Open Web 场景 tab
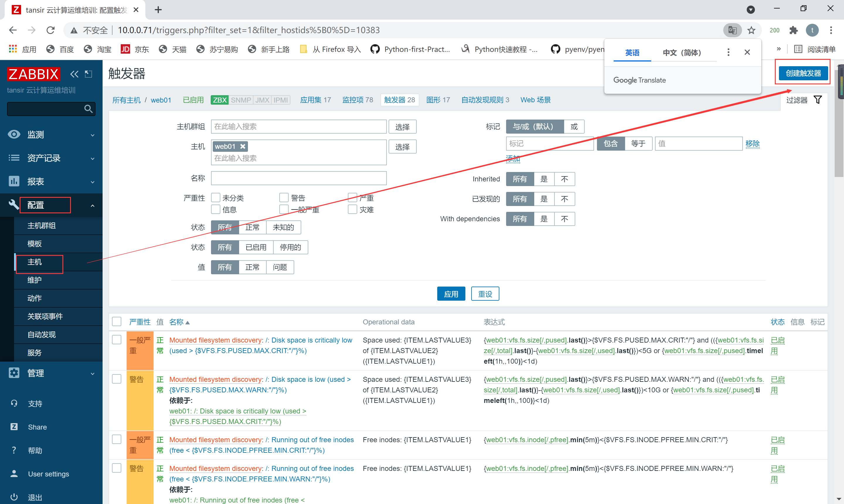The height and width of the screenshot is (504, 844). [535, 100]
